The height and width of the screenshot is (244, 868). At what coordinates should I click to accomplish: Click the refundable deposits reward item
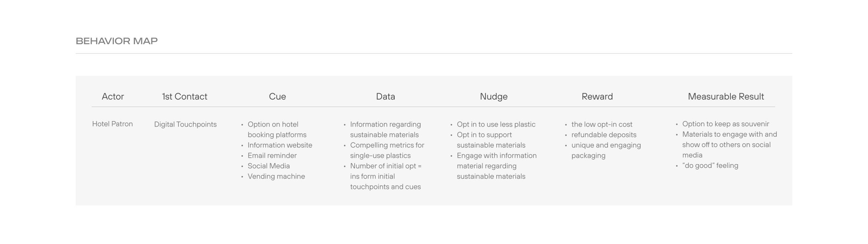[x=604, y=135]
